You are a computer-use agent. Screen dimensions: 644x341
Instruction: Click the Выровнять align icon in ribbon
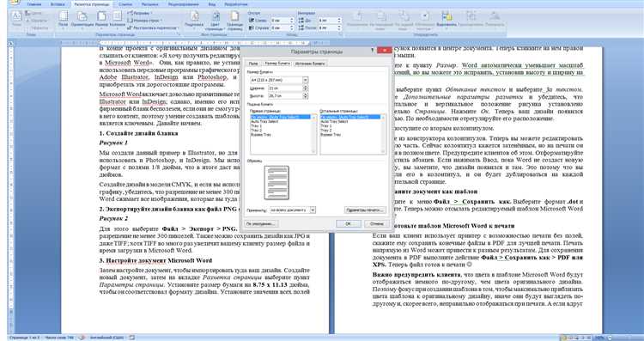point(447,19)
